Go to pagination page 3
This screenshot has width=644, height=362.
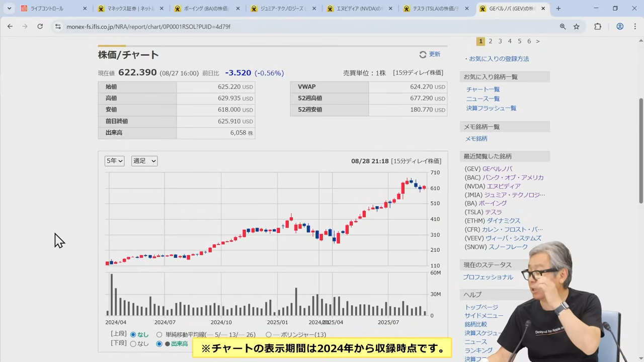[500, 41]
